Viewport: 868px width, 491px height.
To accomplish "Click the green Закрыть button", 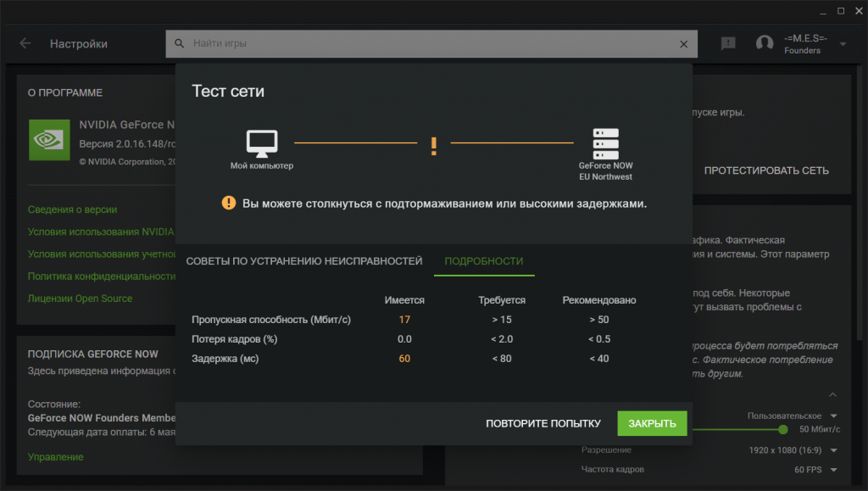I will click(652, 423).
